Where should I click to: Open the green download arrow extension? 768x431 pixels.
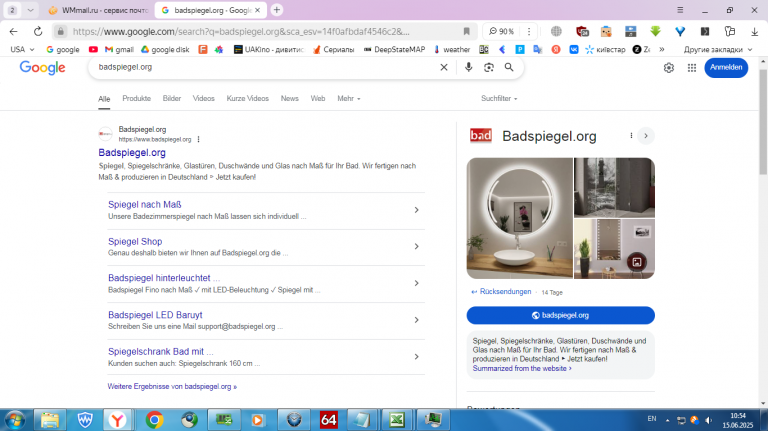[655, 31]
